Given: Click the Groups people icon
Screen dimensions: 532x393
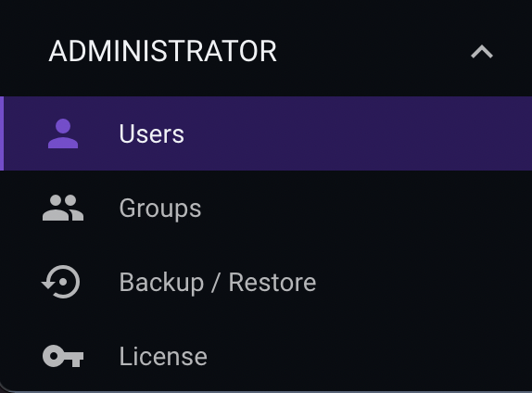Looking at the screenshot, I should point(63,208).
